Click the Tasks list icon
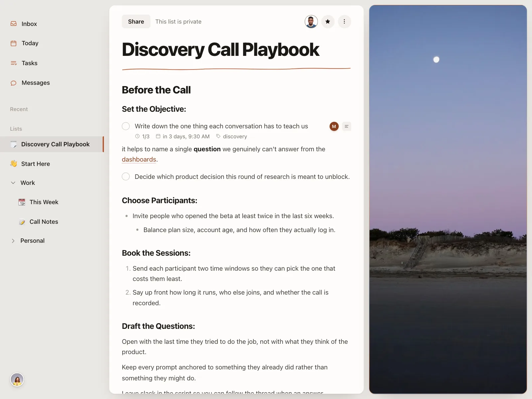 coord(14,63)
